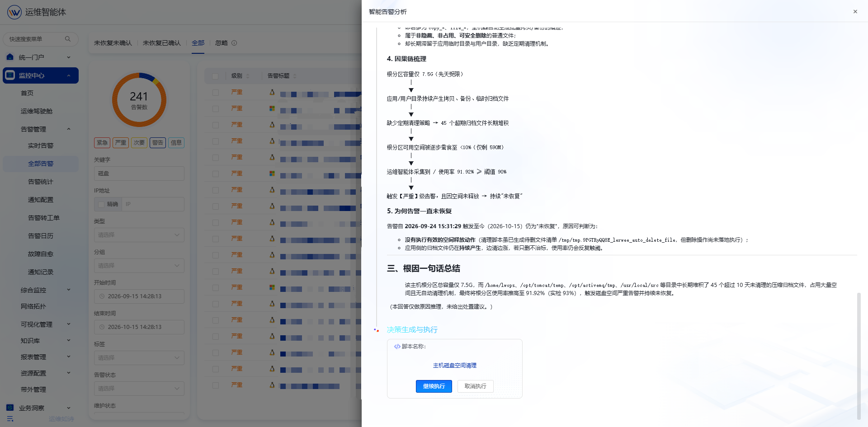Switch to the 未恢复未确认 tab
Screen dimensions: 868x427
[x=113, y=43]
